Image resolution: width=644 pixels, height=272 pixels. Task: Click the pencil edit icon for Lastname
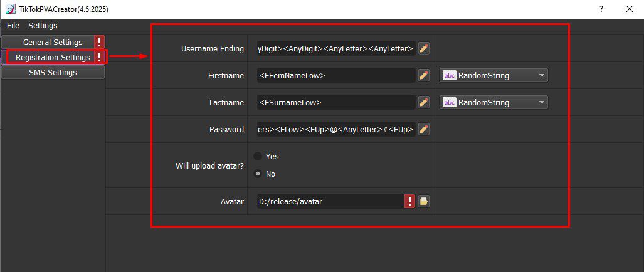point(424,103)
